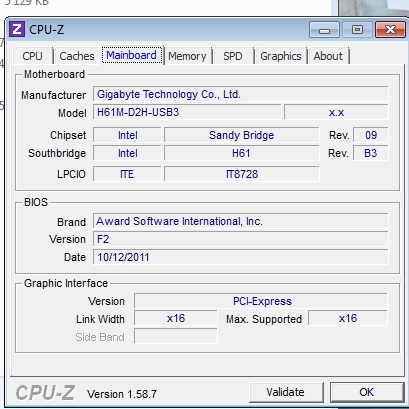Select the Sandy Bridge chipset value
This screenshot has width=409, height=409.
point(241,135)
